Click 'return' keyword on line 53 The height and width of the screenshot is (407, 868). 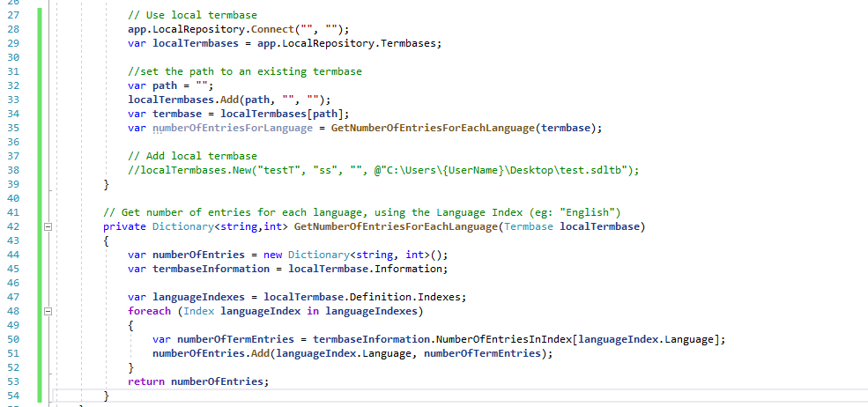coord(146,381)
